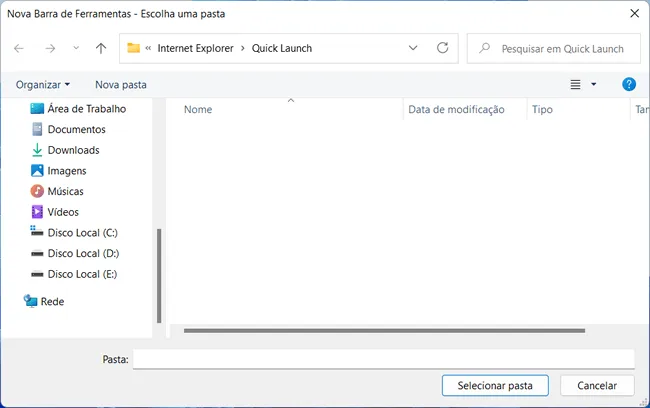This screenshot has width=650, height=408.
Task: Select Internet Explorer in the breadcrumb path
Action: pos(196,49)
